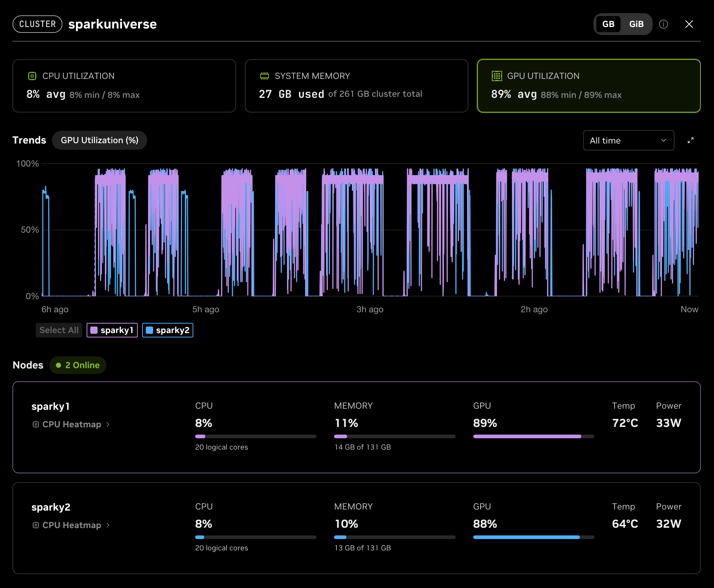Click sparky2 CPU 8% progress bar
The width and height of the screenshot is (714, 588).
tap(256, 537)
